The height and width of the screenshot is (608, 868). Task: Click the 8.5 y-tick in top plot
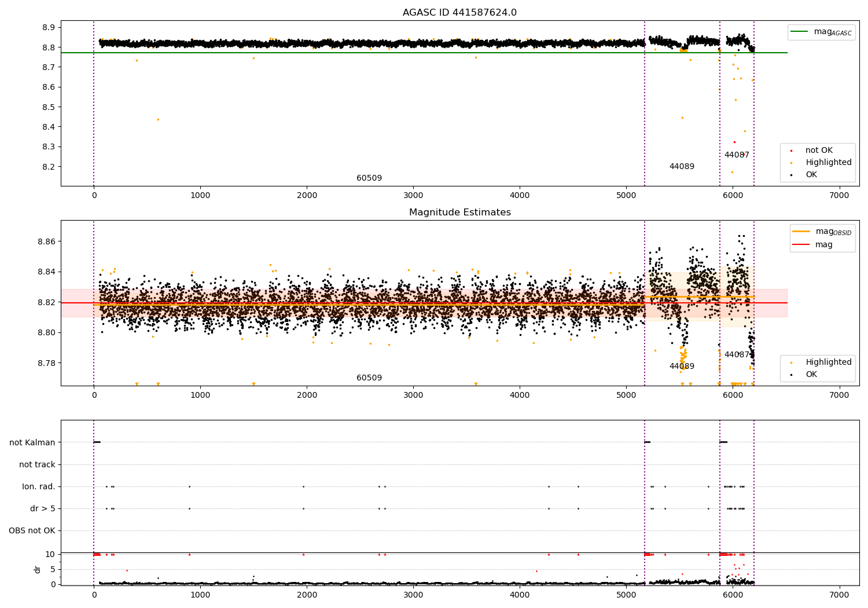[49, 107]
